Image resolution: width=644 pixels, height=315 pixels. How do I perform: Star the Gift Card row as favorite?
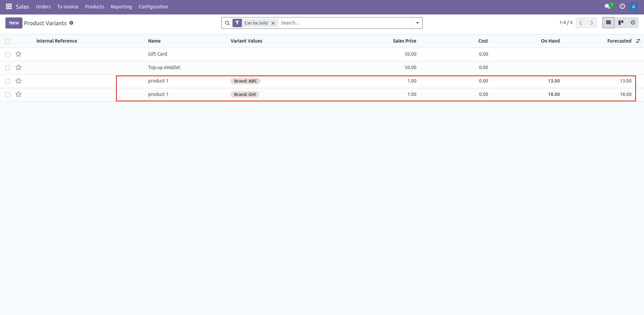(18, 54)
